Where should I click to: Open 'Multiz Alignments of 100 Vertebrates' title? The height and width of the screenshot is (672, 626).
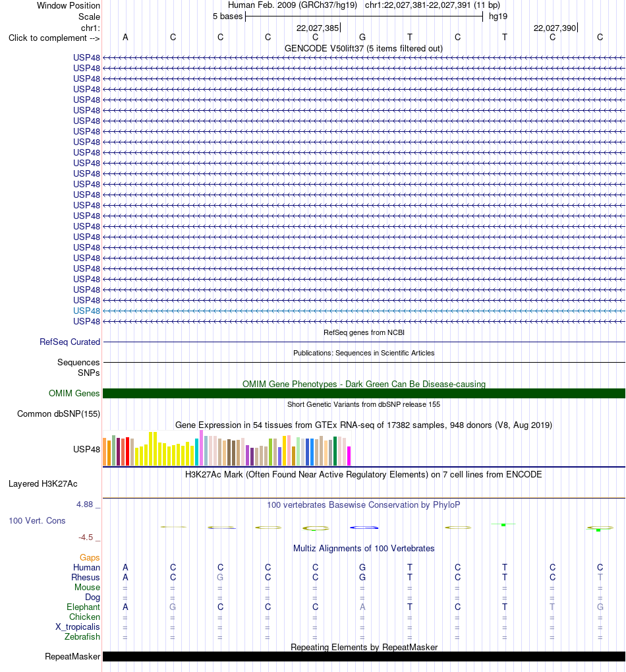(364, 549)
